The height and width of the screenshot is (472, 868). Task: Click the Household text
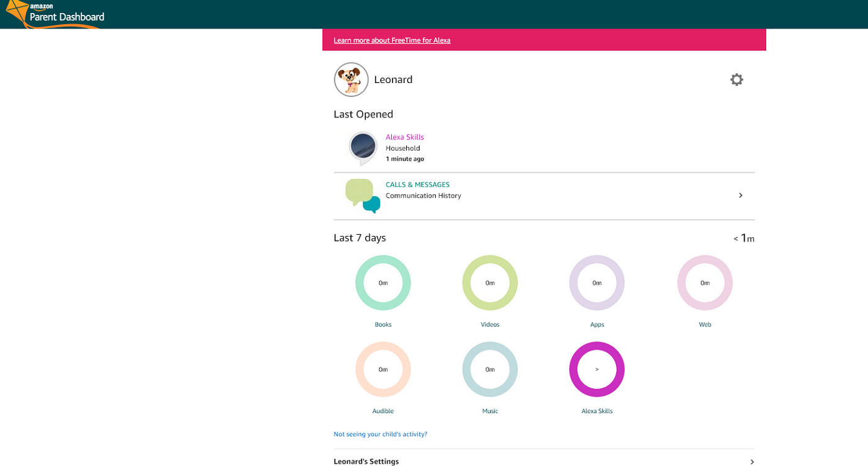click(x=403, y=148)
